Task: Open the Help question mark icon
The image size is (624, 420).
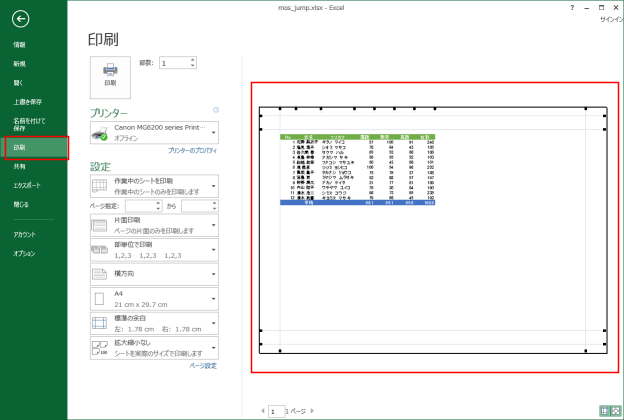Action: pos(572,8)
